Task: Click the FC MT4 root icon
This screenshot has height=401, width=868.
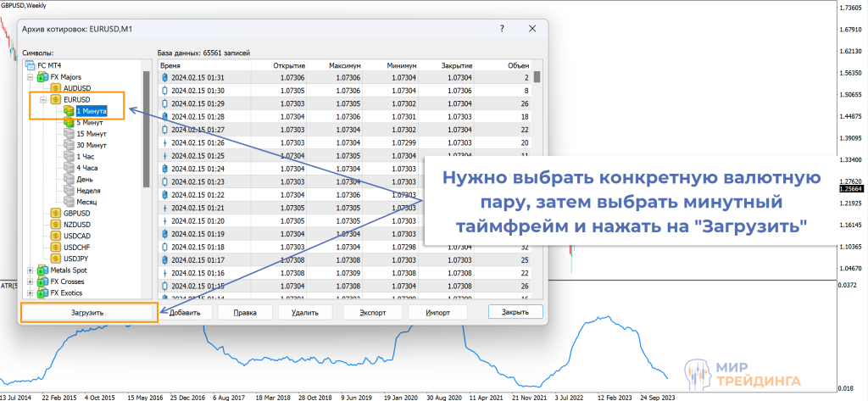Action: tap(31, 64)
